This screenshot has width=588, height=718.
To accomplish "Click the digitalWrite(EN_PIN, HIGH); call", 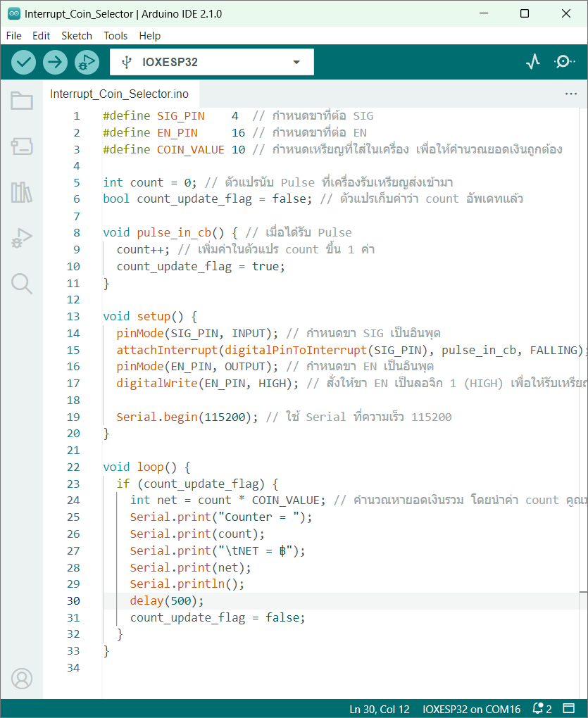I will (x=208, y=383).
